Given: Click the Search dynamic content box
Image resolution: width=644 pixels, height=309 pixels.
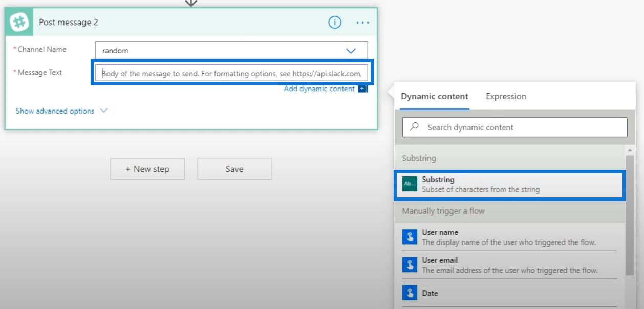Looking at the screenshot, I should click(514, 127).
